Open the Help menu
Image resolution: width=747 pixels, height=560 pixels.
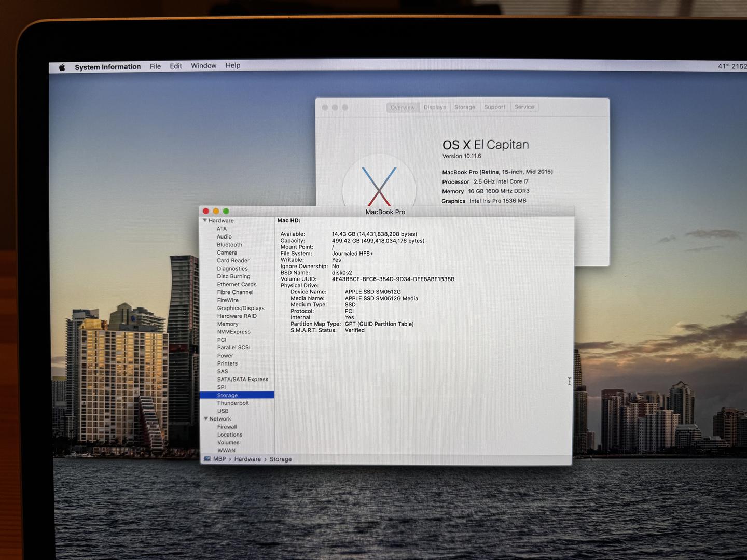click(x=233, y=65)
